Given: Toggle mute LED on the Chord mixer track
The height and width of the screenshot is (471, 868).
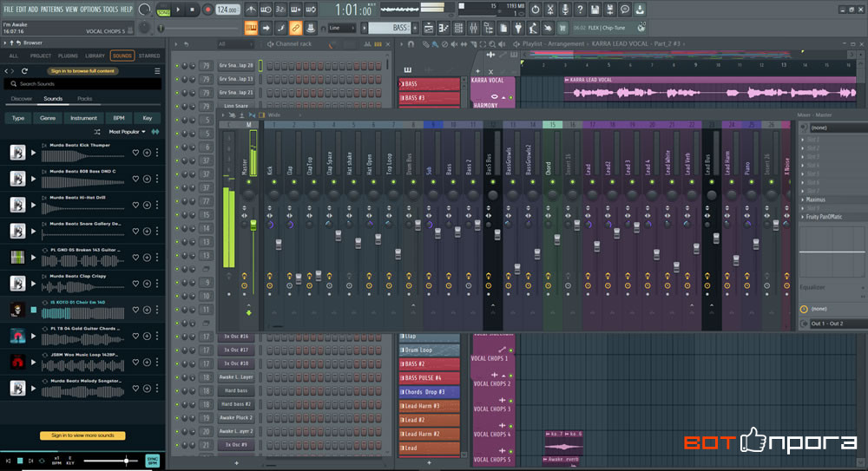Looking at the screenshot, I should tap(548, 181).
